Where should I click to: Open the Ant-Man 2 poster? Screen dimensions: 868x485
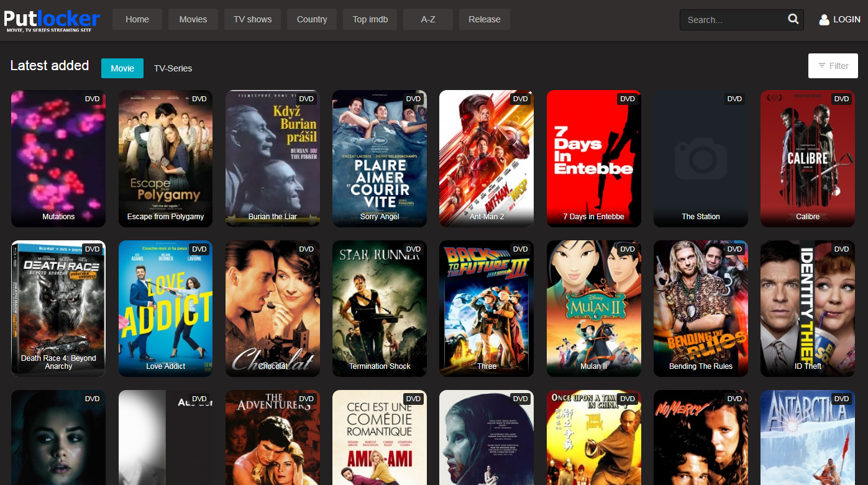click(487, 159)
